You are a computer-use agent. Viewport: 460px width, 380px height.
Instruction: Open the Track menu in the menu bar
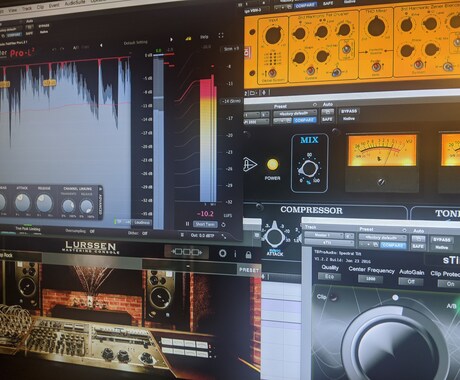click(27, 8)
